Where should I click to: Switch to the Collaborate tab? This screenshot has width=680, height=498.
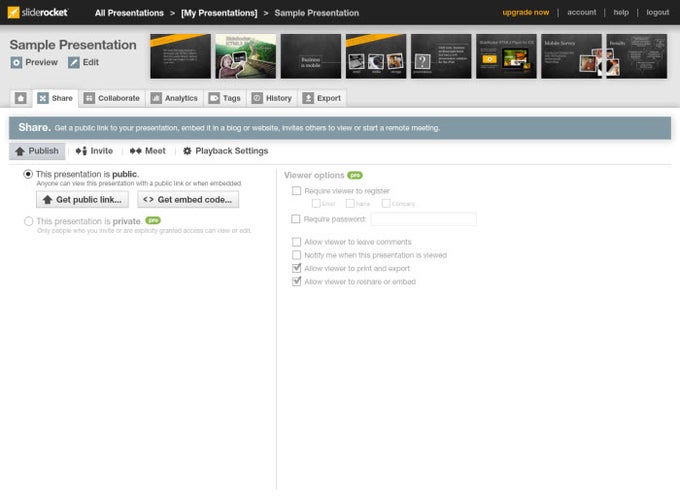click(x=112, y=98)
